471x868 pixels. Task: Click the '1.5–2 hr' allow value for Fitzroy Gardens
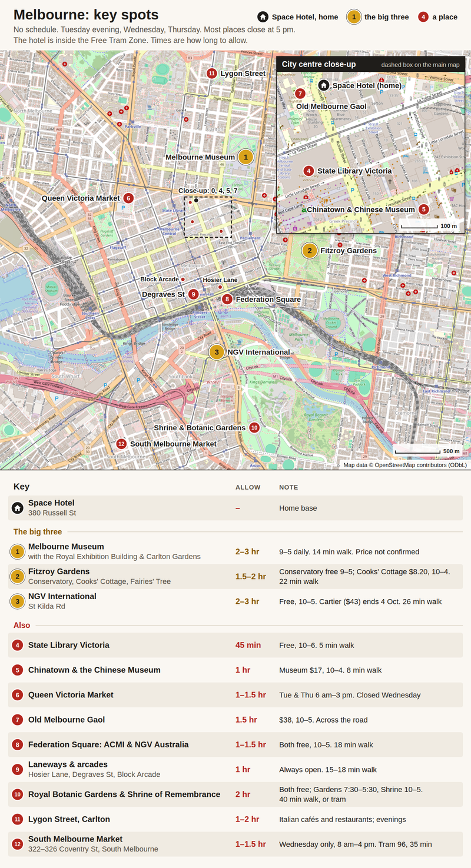click(251, 577)
